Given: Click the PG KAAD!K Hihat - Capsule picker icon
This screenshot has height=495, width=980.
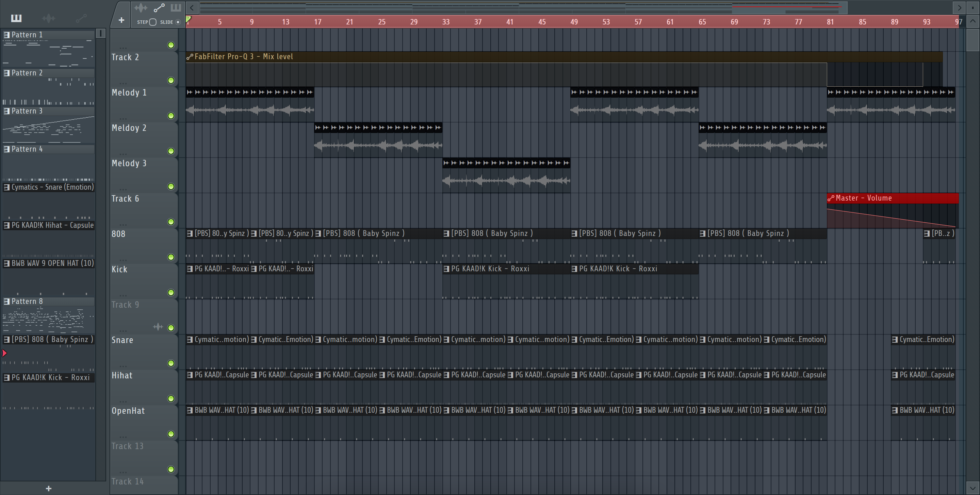Looking at the screenshot, I should click(6, 225).
